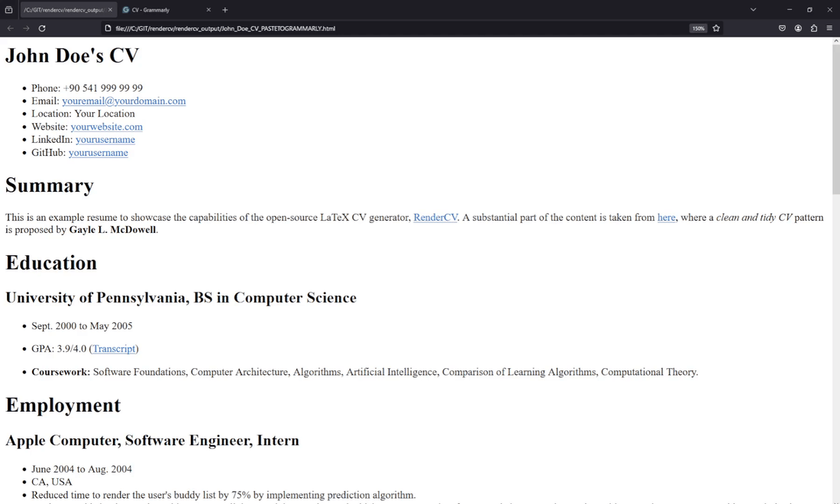Open the list all tabs chevron
This screenshot has width=840, height=504.
753,9
